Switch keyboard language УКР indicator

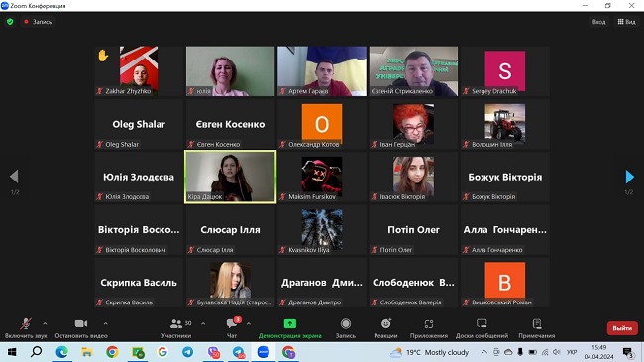(572, 352)
